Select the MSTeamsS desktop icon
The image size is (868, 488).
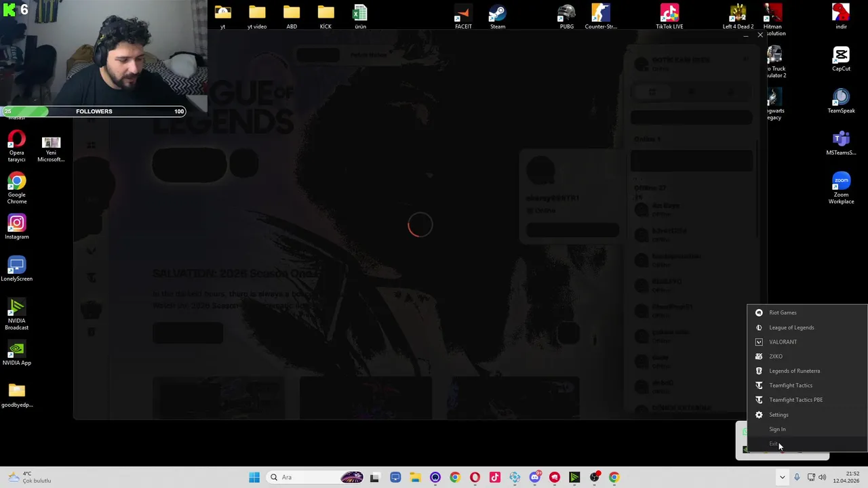pos(841,143)
